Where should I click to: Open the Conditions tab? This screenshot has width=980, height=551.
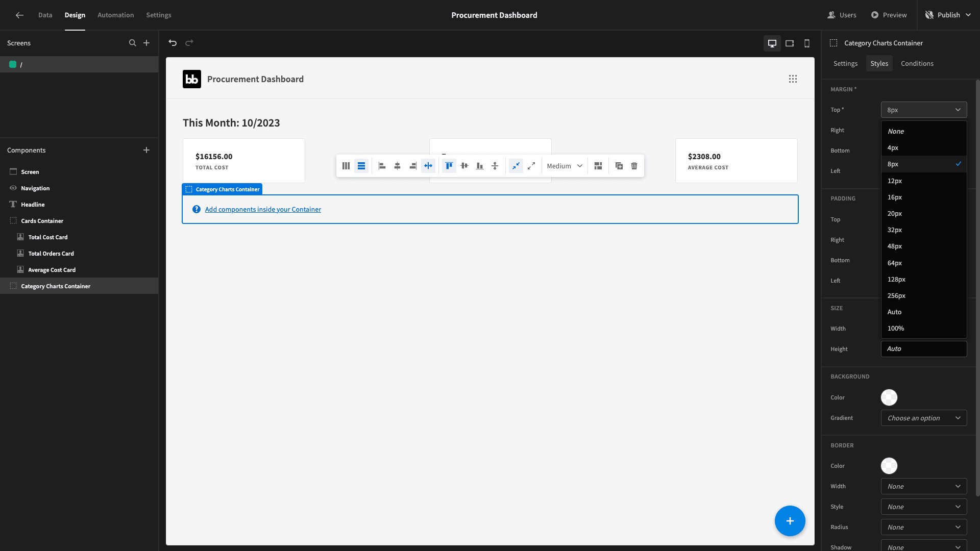(917, 64)
